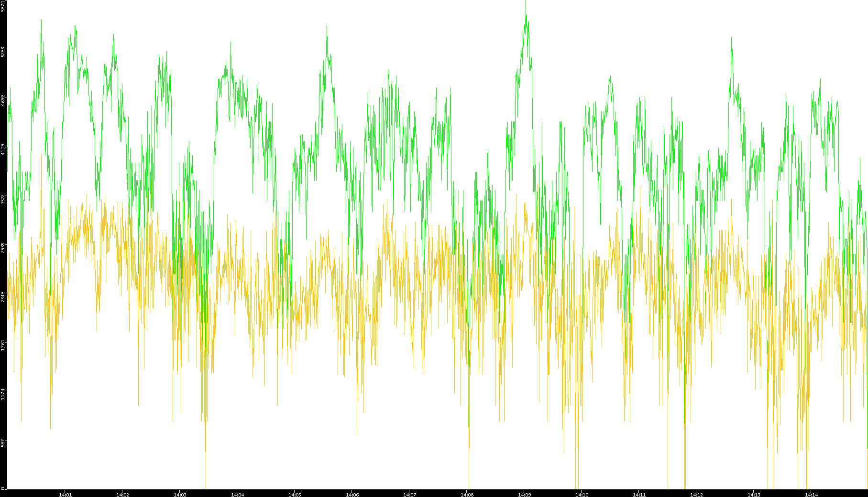Click the 14:11 time axis label
Screen dimensions: 868x497
click(x=639, y=494)
